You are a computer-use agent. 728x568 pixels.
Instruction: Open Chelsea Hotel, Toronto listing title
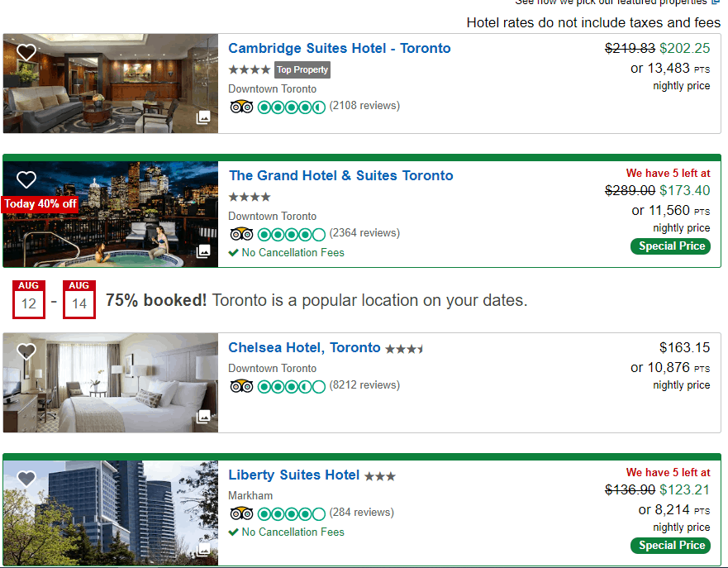pyautogui.click(x=304, y=347)
